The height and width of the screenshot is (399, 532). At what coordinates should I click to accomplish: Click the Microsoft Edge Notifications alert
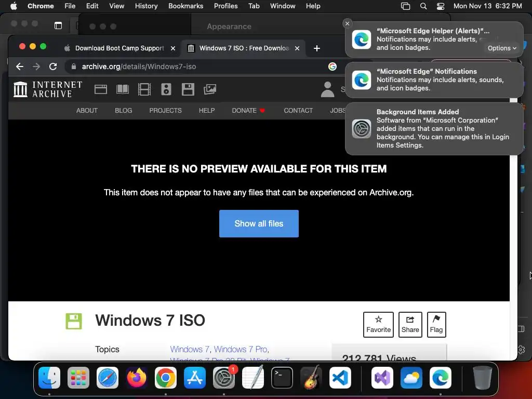(x=434, y=79)
